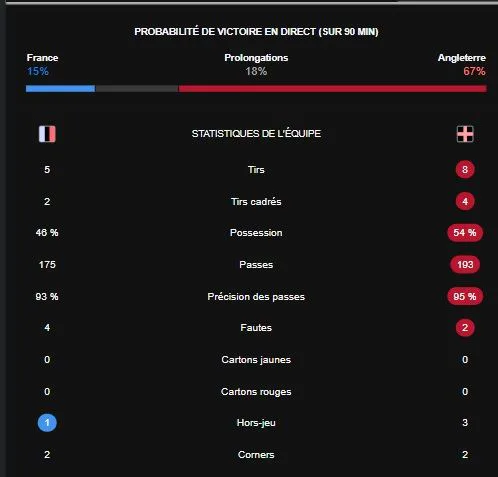Select the Statistiques de l'équipe heading
498x477 pixels.
point(256,134)
